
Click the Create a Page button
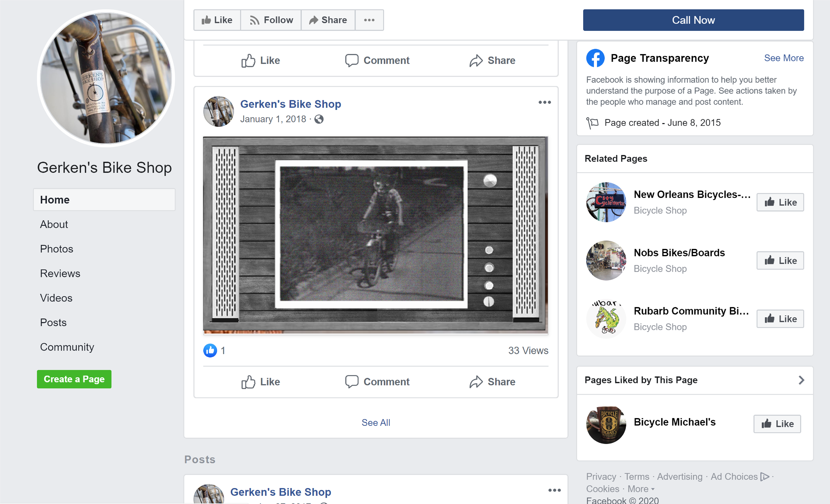pyautogui.click(x=74, y=379)
